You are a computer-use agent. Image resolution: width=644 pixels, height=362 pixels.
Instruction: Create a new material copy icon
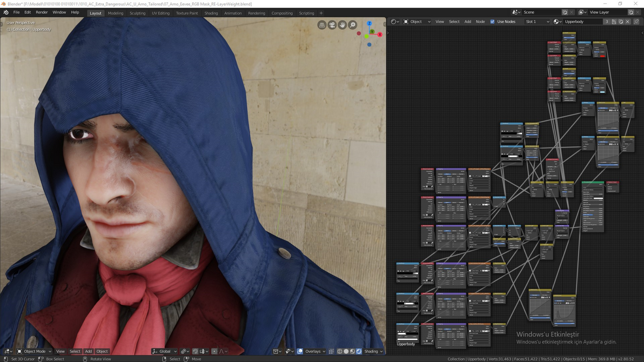click(x=621, y=22)
